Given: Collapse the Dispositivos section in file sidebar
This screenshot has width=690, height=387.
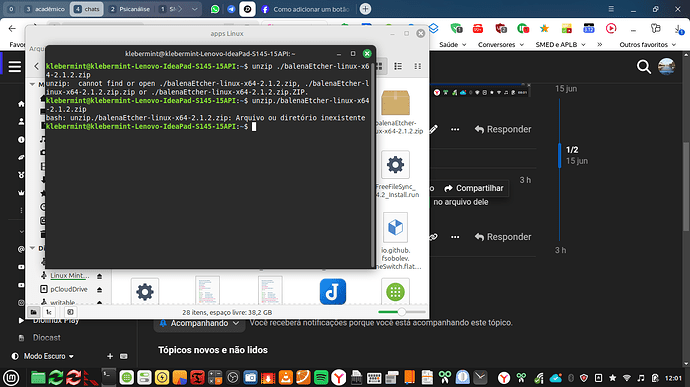Looking at the screenshot, I should pos(33,248).
